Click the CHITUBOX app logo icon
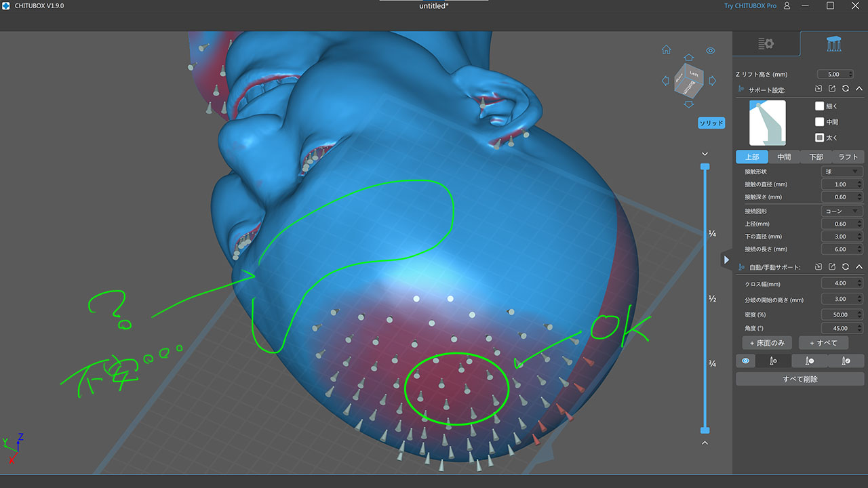This screenshot has width=868, height=488. [x=6, y=6]
